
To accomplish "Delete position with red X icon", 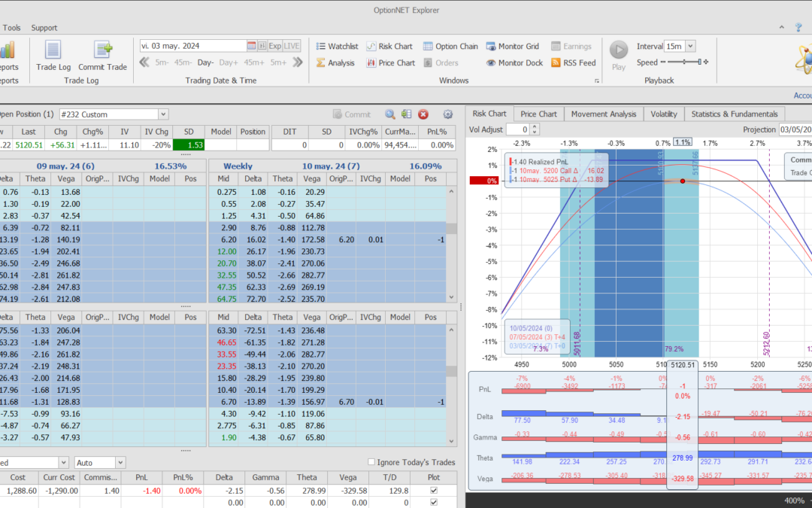I will coord(423,114).
